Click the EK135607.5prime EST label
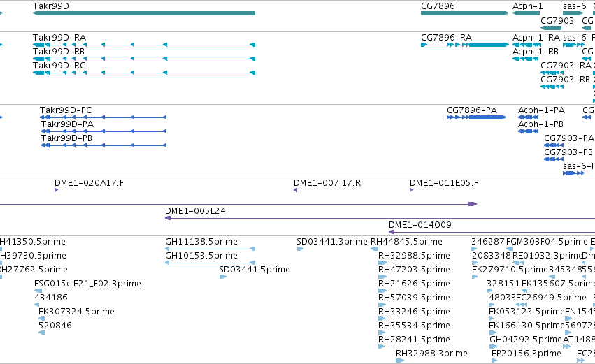 tap(558, 284)
